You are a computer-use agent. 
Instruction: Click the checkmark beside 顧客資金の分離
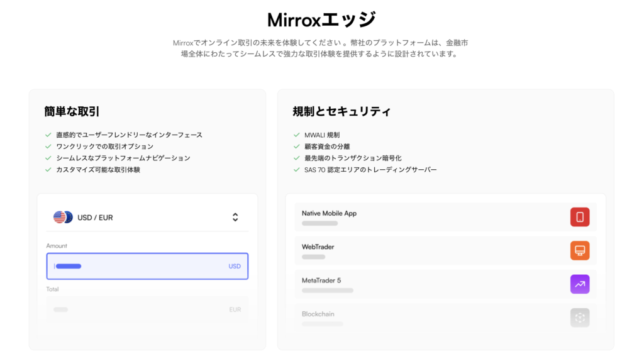pyautogui.click(x=297, y=146)
